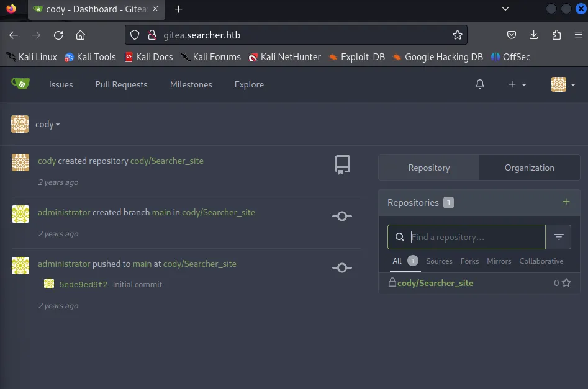Open Kali Linux bookmark
588x389 pixels.
tap(32, 57)
